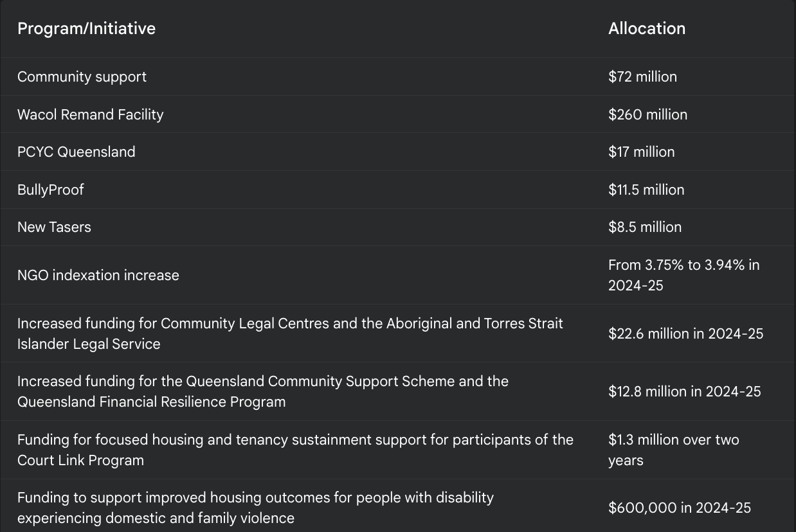Image resolution: width=796 pixels, height=532 pixels.
Task: Select the New Tasers row label
Action: click(54, 227)
